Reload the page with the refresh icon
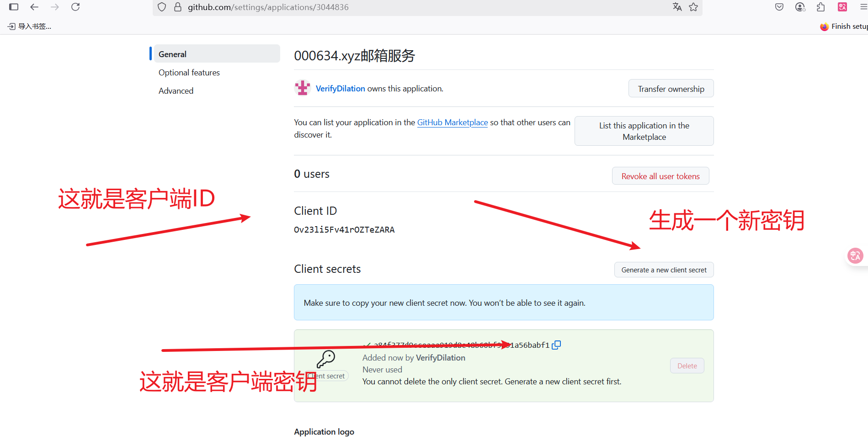Viewport: 868px width, 441px height. pos(76,7)
